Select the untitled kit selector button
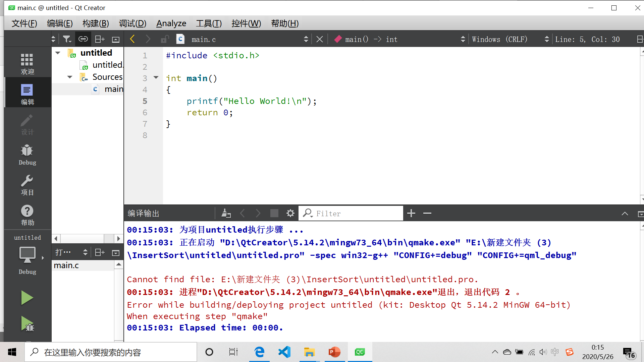This screenshot has width=644, height=362. coord(28,255)
